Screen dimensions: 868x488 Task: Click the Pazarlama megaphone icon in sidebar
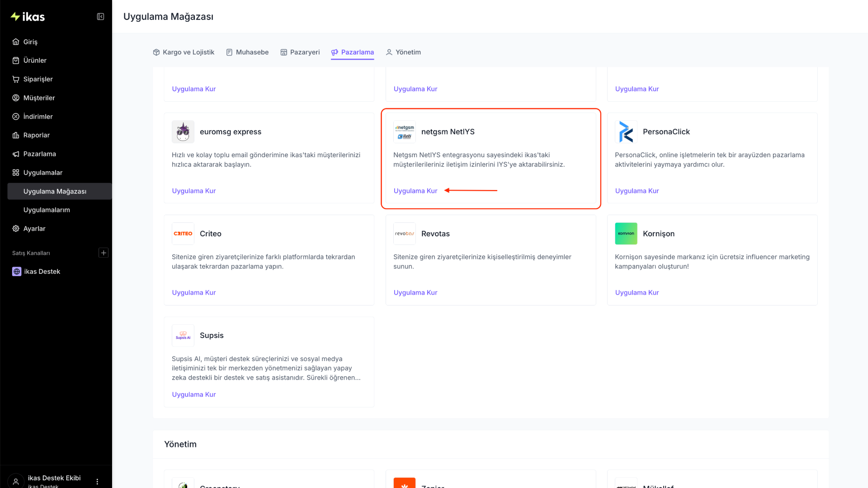point(16,154)
